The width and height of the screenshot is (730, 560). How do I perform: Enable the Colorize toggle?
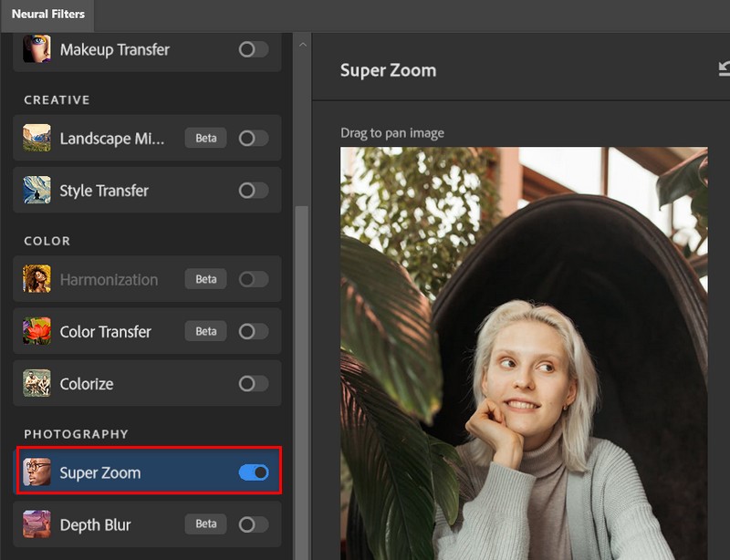(x=254, y=383)
